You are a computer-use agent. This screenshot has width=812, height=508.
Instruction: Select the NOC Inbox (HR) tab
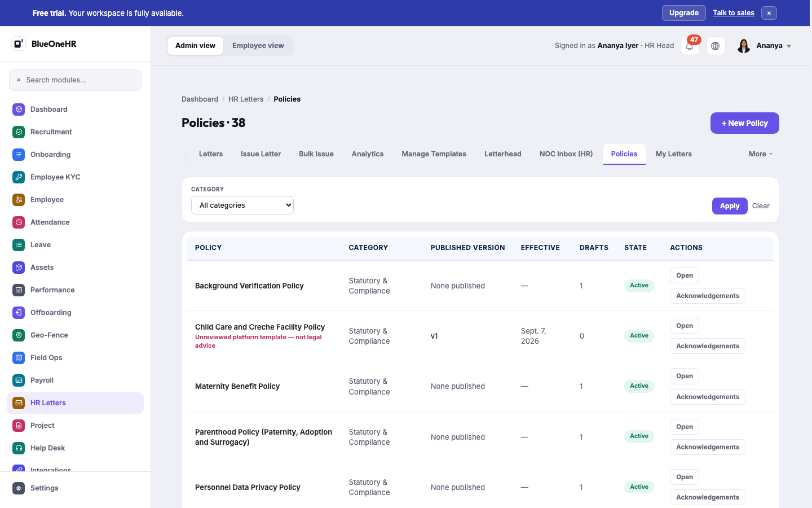[566, 154]
